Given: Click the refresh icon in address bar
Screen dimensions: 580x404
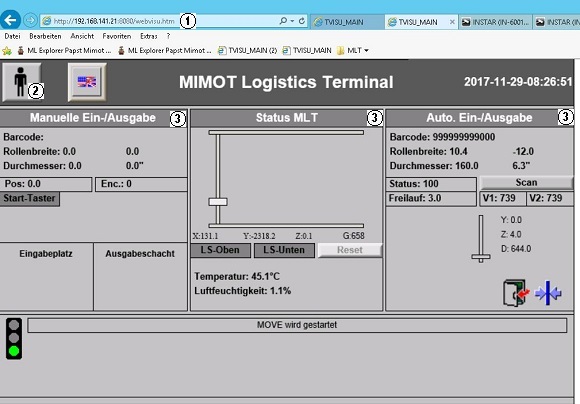Looking at the screenshot, I should [x=302, y=21].
